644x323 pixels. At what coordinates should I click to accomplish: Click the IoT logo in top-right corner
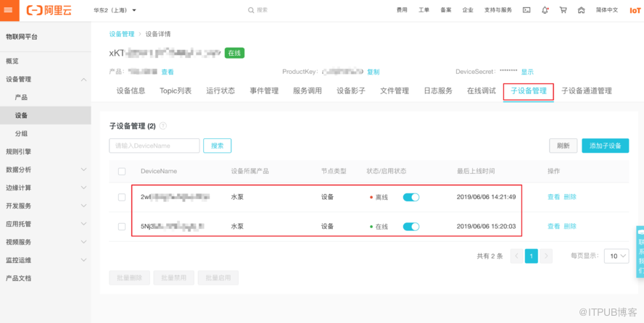pos(635,10)
